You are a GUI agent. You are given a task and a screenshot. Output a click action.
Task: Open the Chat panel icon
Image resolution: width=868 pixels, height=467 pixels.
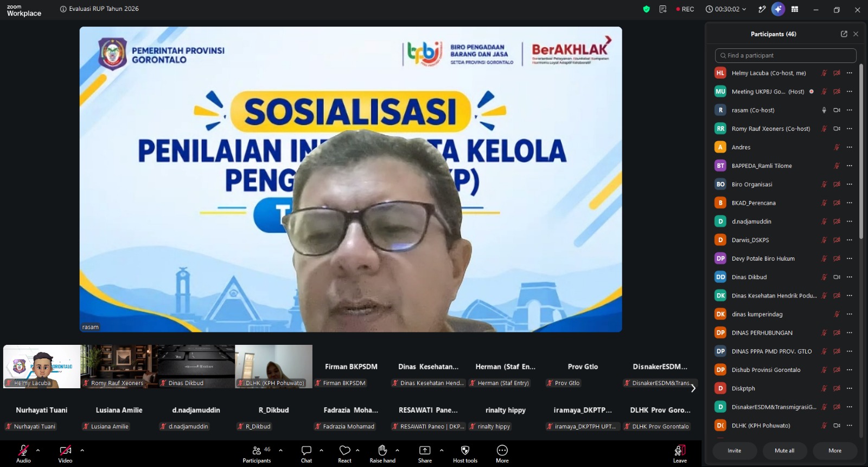tap(307, 450)
